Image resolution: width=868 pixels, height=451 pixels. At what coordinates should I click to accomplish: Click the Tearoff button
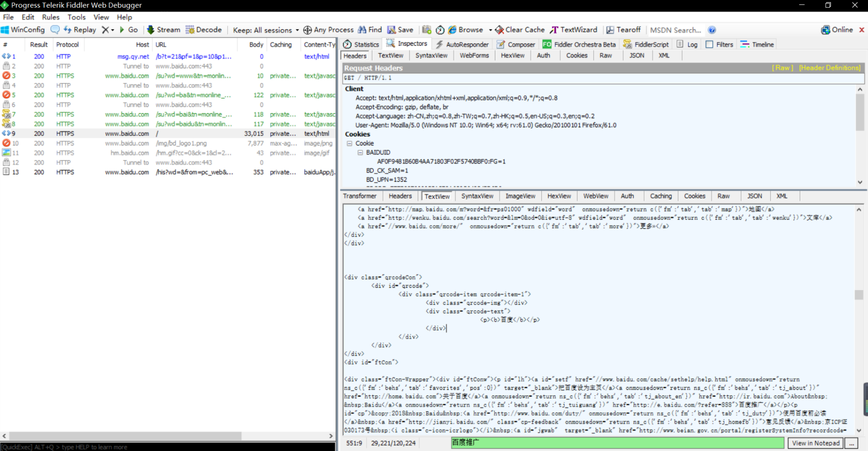pos(623,30)
